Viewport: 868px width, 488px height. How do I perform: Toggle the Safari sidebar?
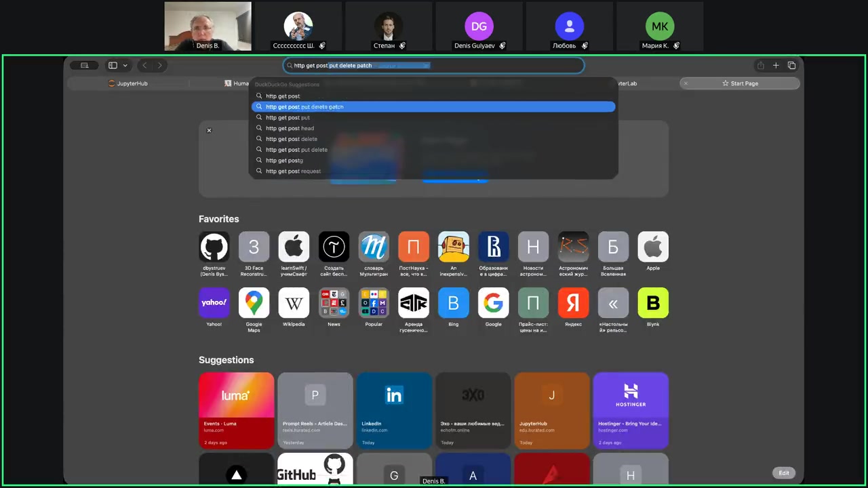113,66
